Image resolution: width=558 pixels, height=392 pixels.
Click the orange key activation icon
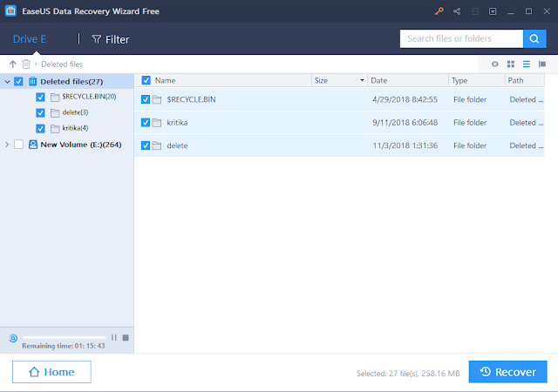tap(439, 11)
